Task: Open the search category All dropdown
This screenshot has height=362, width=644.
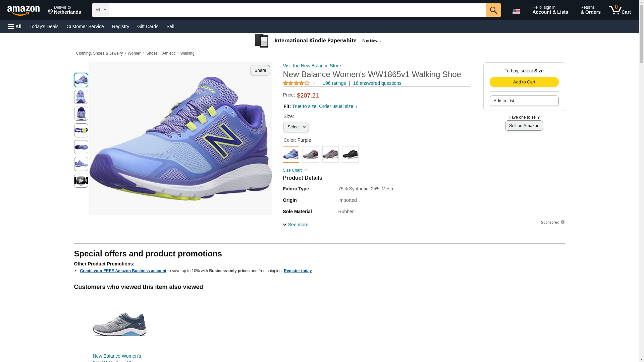Action: click(100, 10)
